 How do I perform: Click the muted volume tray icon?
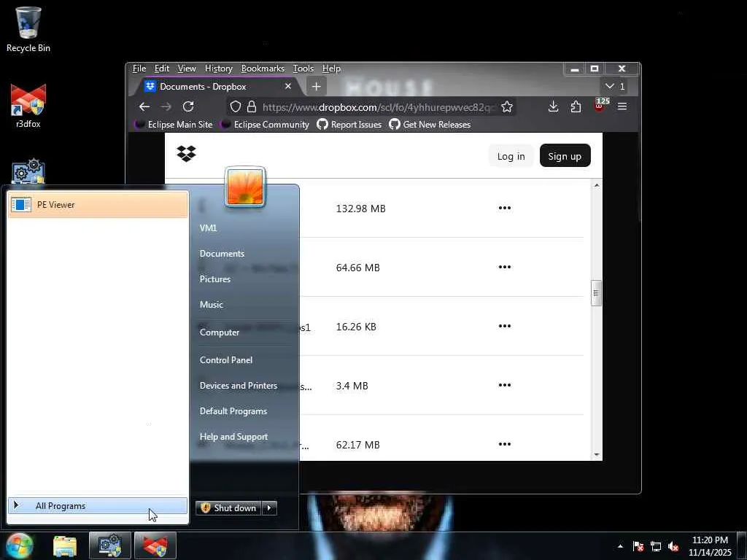coord(673,546)
